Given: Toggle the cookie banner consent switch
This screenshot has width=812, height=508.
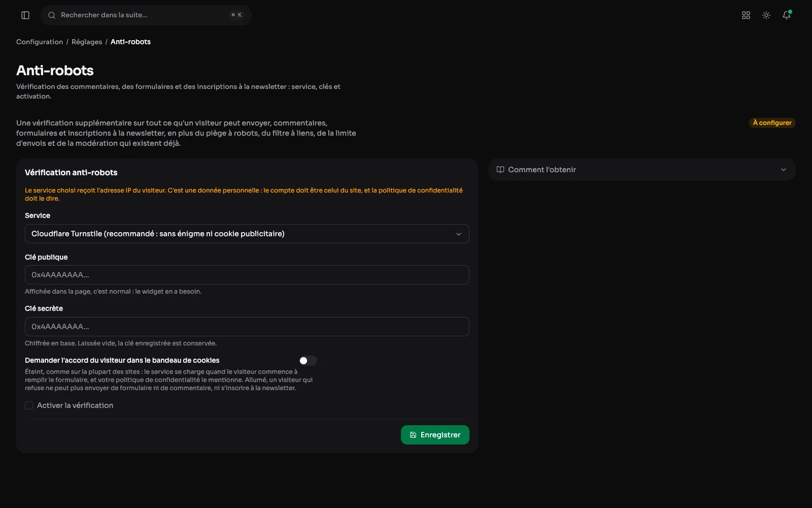Looking at the screenshot, I should click(308, 361).
